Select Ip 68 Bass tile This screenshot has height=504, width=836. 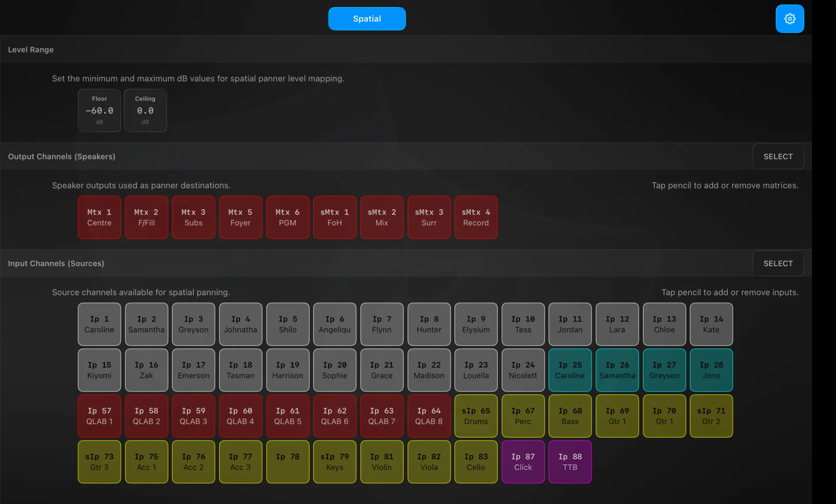tap(570, 416)
